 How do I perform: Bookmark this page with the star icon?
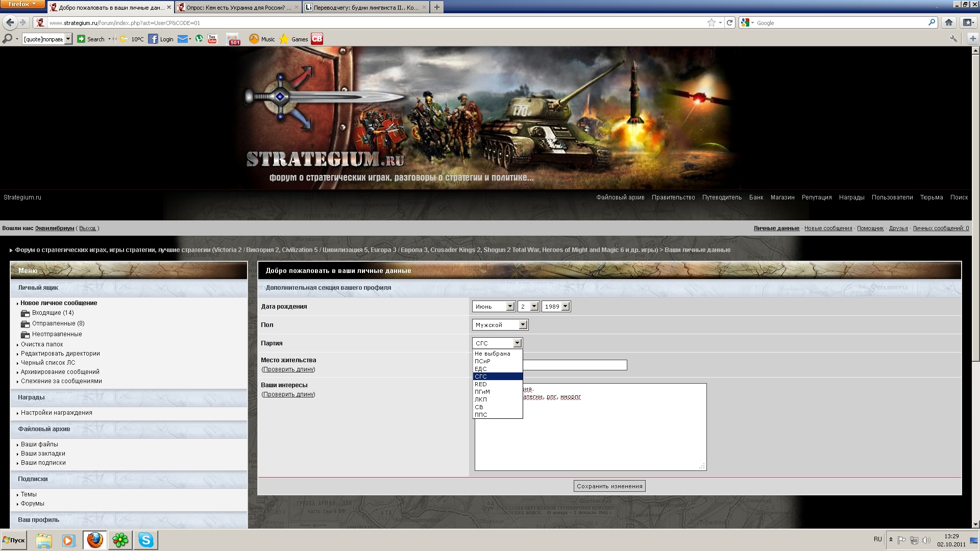pos(711,22)
